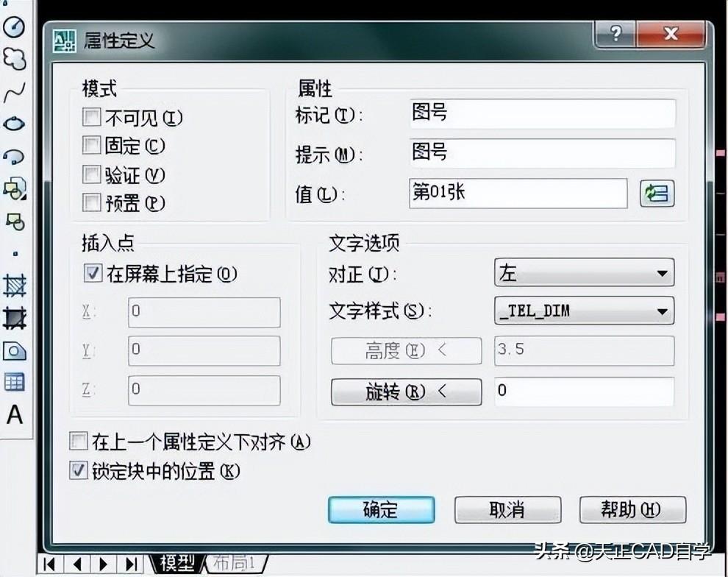The width and height of the screenshot is (728, 577).
Task: Click the Insert Block tool icon
Action: [x=15, y=188]
